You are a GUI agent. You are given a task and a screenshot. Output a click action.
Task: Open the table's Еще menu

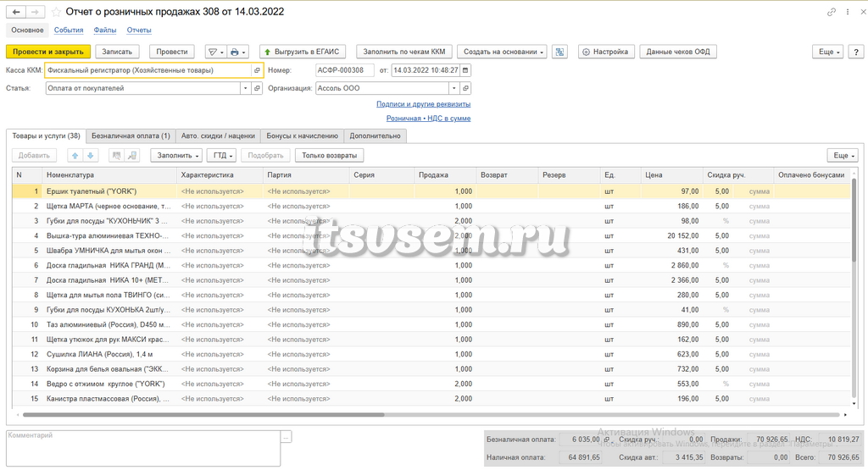[x=843, y=156]
